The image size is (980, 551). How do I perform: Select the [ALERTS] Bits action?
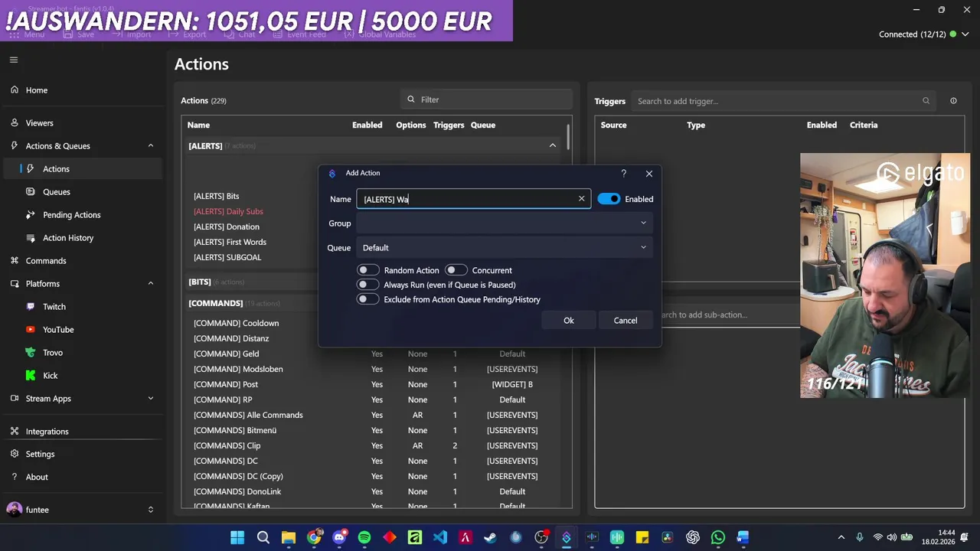tap(216, 196)
